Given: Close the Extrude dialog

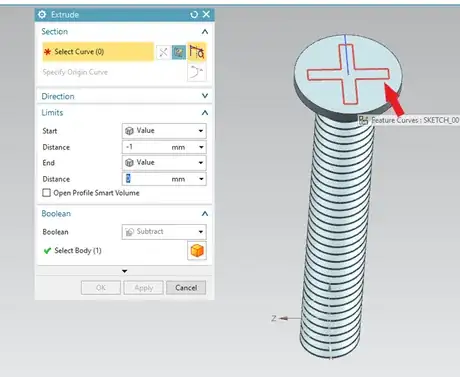Looking at the screenshot, I should (x=206, y=14).
